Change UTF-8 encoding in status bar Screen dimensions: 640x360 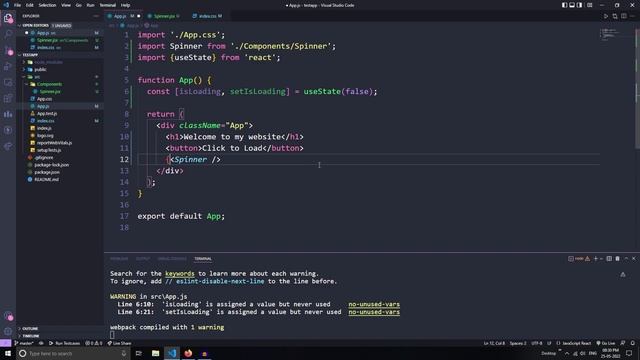[537, 343]
